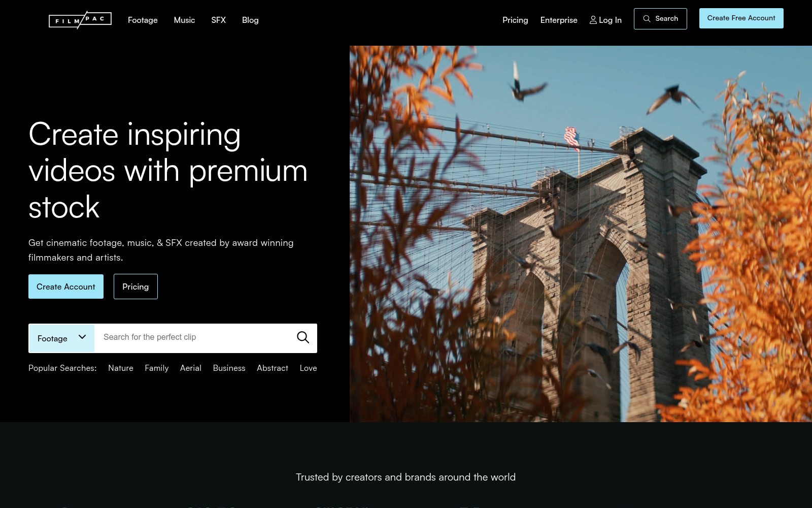Click the Create Free Account button
This screenshot has width=812, height=508.
coord(741,18)
